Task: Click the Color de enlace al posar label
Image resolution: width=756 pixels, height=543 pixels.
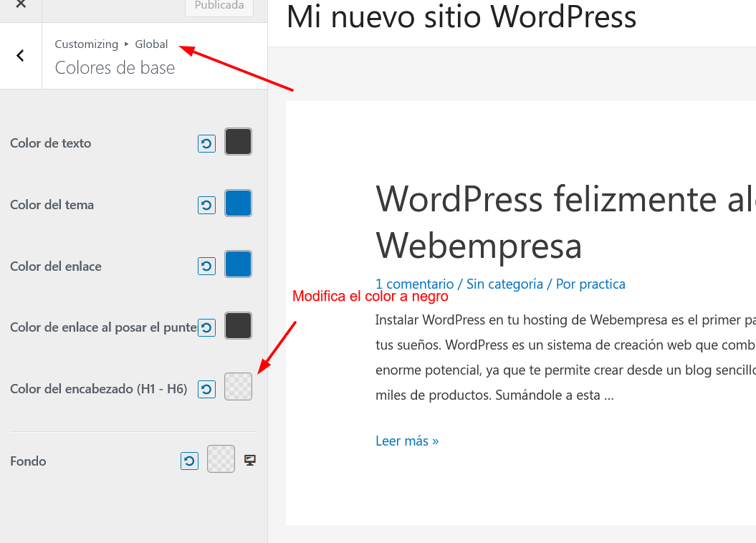Action: [104, 327]
